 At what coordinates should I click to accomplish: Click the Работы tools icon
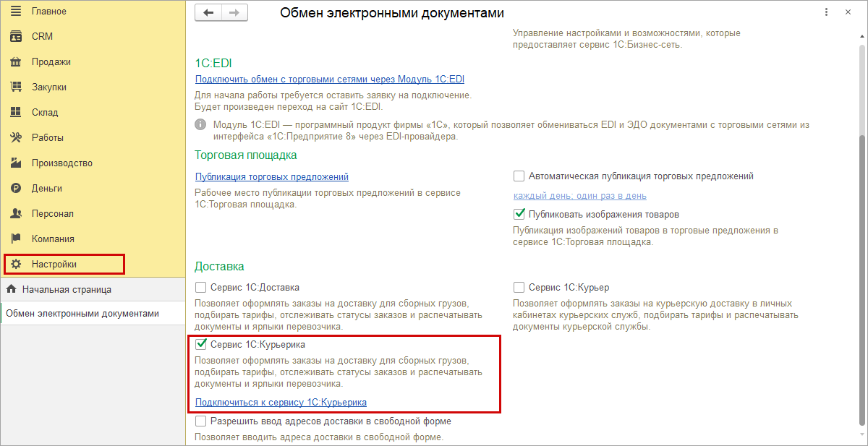[x=16, y=137]
